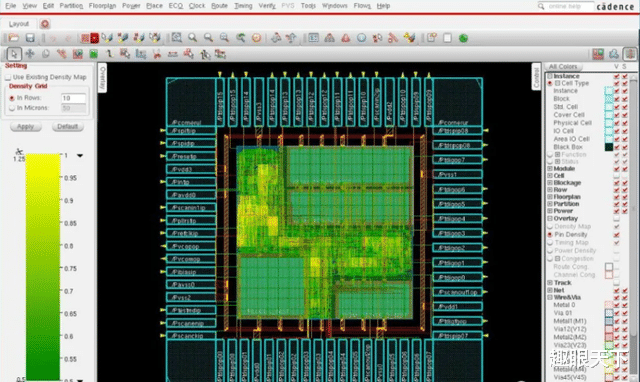The height and width of the screenshot is (382, 640).
Task: Toggle Module visibility checkbox
Action: pos(617,169)
